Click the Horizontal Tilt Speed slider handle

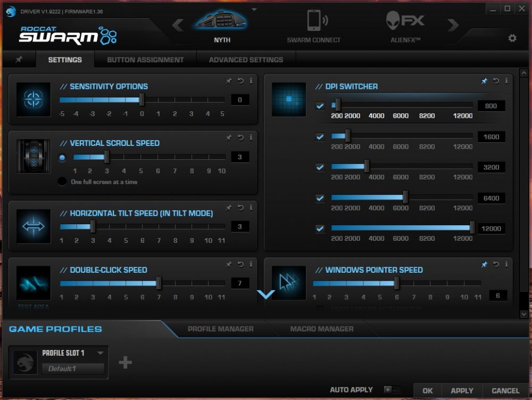click(x=93, y=226)
